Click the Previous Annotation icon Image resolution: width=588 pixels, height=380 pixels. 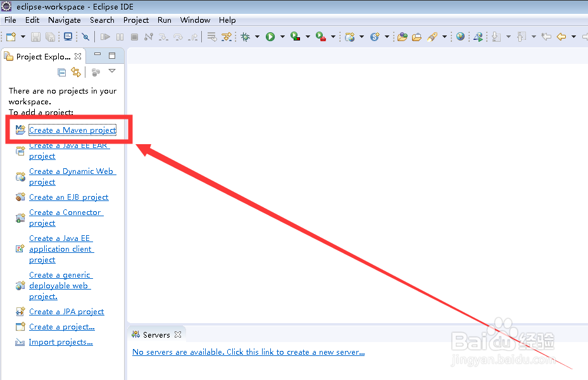[522, 37]
